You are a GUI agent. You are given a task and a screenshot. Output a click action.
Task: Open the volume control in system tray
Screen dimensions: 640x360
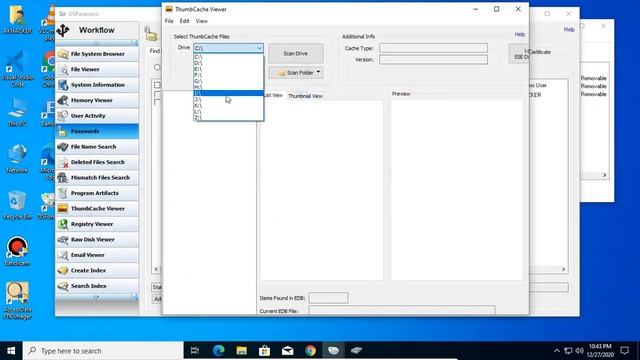(x=580, y=351)
